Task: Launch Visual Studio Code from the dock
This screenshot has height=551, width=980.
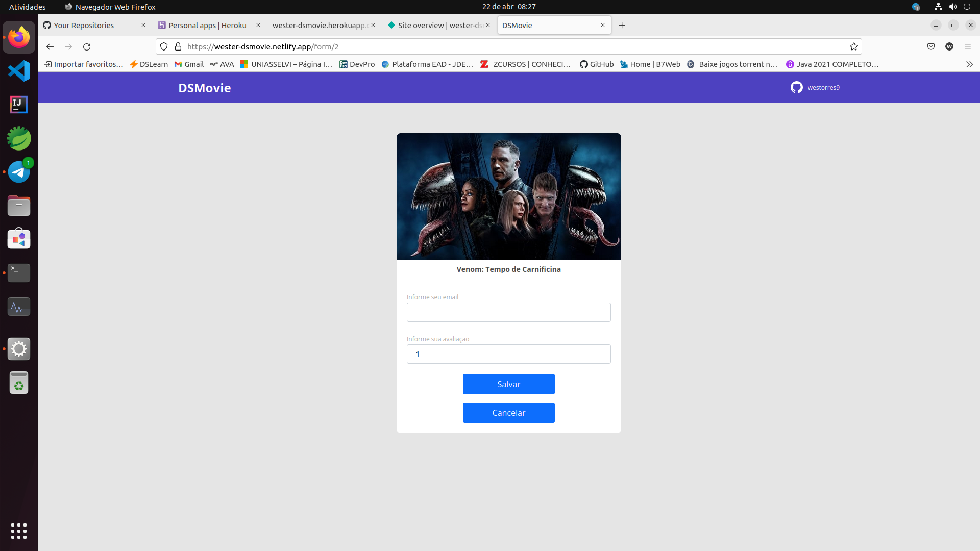Action: pyautogui.click(x=18, y=71)
